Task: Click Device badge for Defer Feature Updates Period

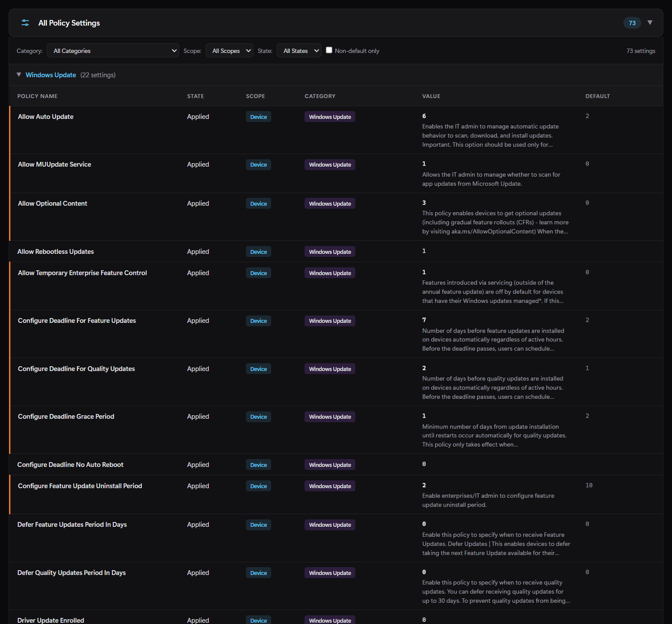Action: click(259, 525)
